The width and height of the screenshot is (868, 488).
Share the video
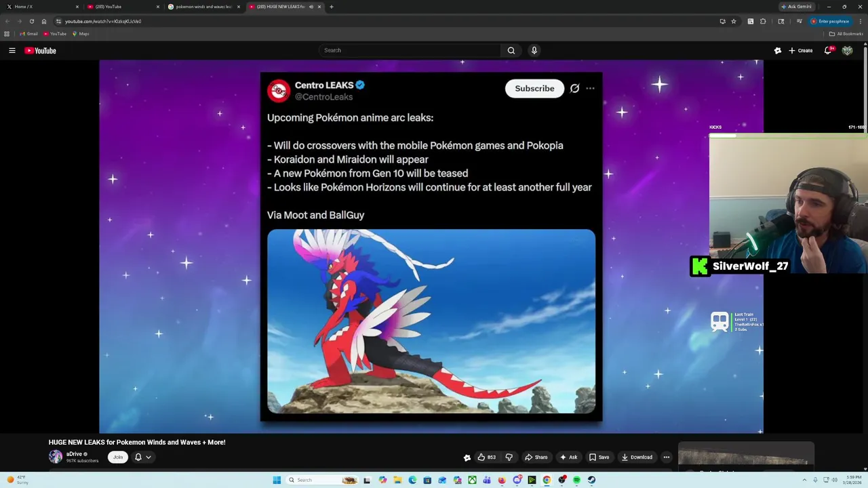pos(536,457)
